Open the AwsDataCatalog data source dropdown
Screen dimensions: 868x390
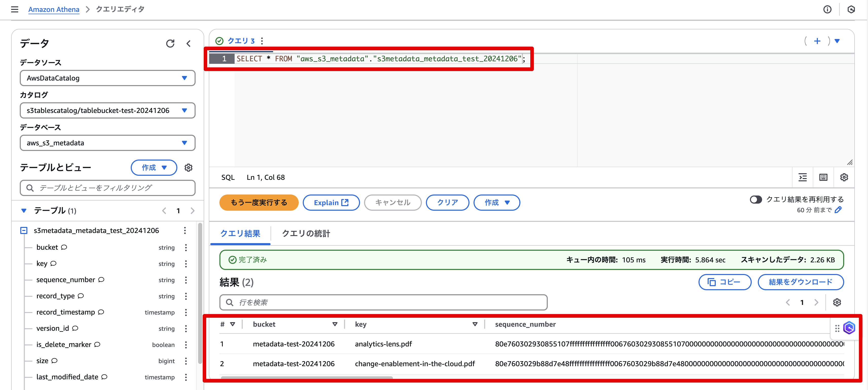(107, 78)
